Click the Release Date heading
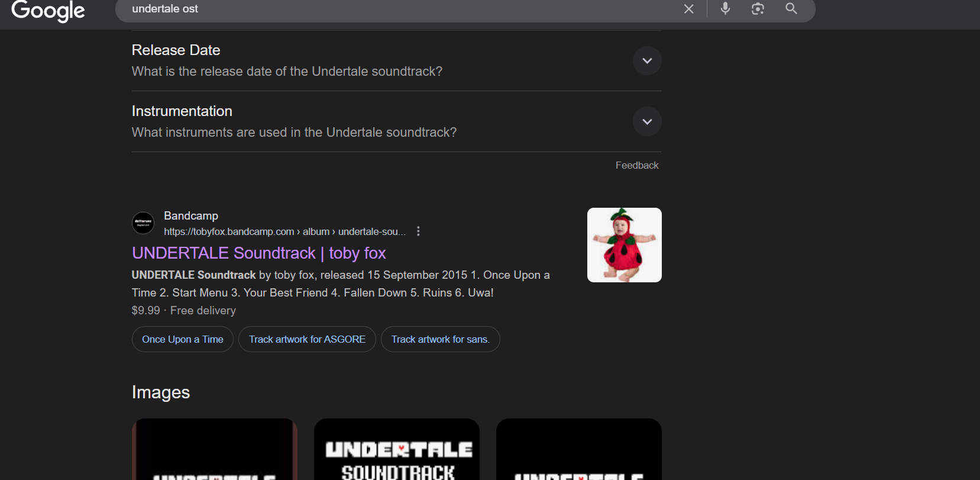The height and width of the screenshot is (480, 980). click(176, 50)
